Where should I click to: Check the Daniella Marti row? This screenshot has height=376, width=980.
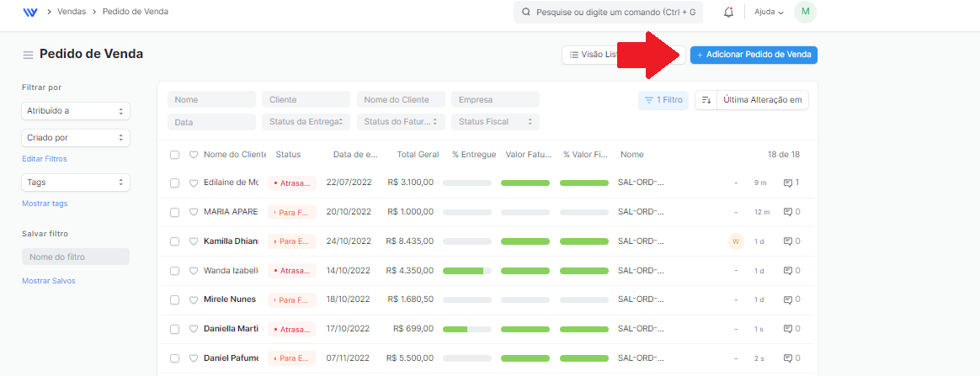tap(175, 329)
